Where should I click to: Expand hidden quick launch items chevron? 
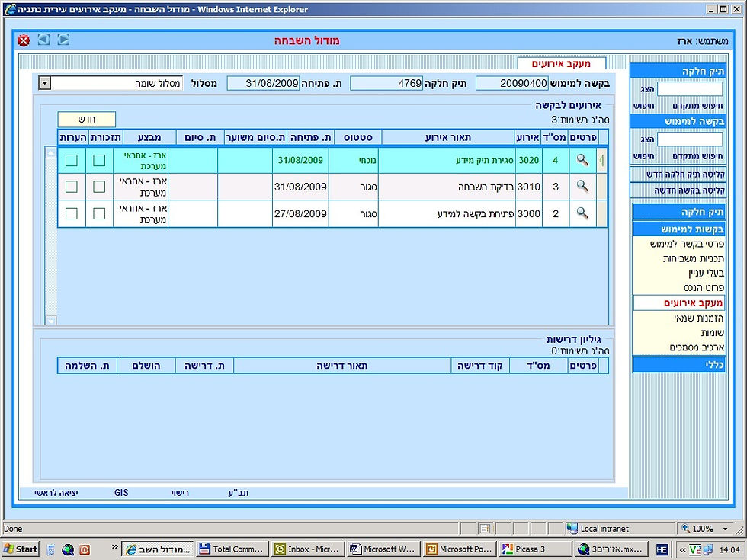tap(115, 547)
